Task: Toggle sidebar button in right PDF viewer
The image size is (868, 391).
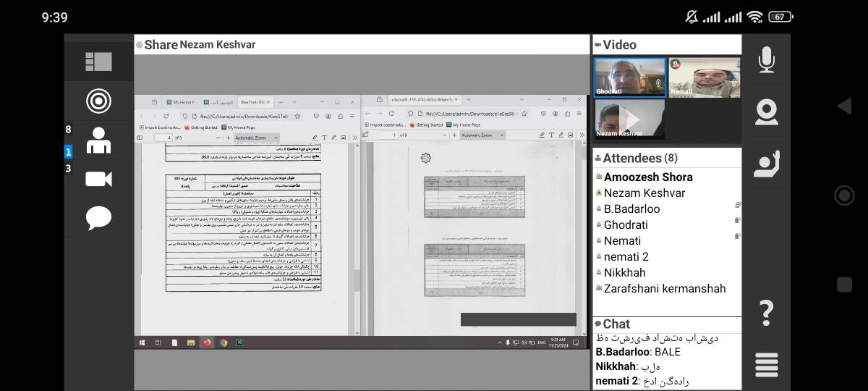Action: pyautogui.click(x=365, y=135)
